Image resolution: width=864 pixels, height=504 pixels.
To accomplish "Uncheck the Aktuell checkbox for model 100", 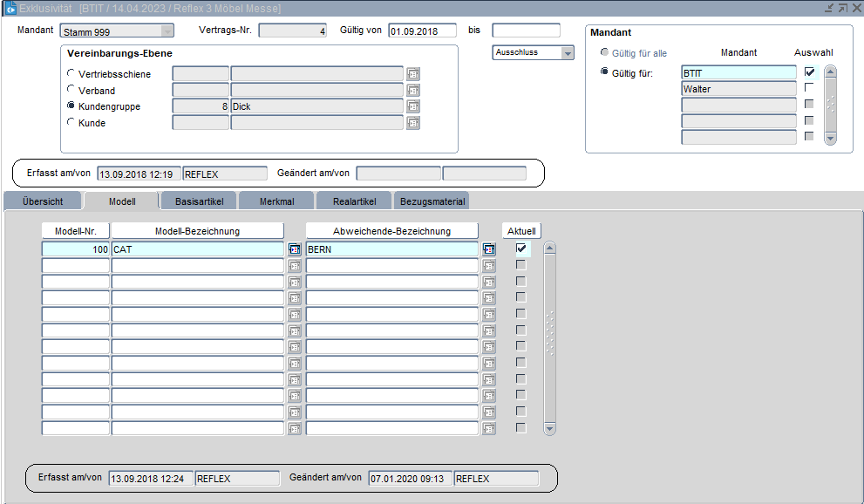I will (x=521, y=249).
